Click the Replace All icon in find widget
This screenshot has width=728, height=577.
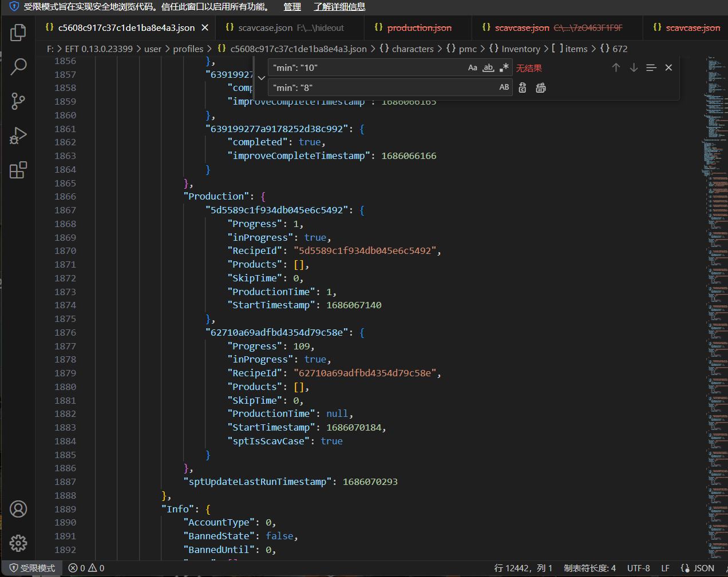pos(540,87)
